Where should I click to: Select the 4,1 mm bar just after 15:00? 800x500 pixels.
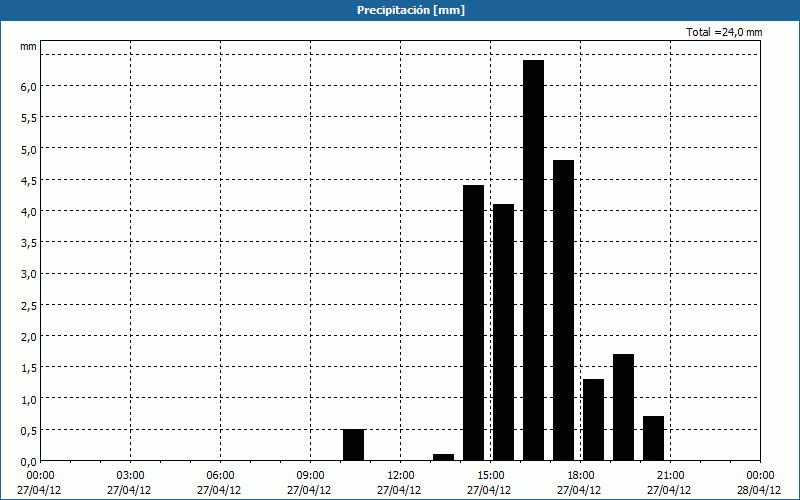pos(504,332)
